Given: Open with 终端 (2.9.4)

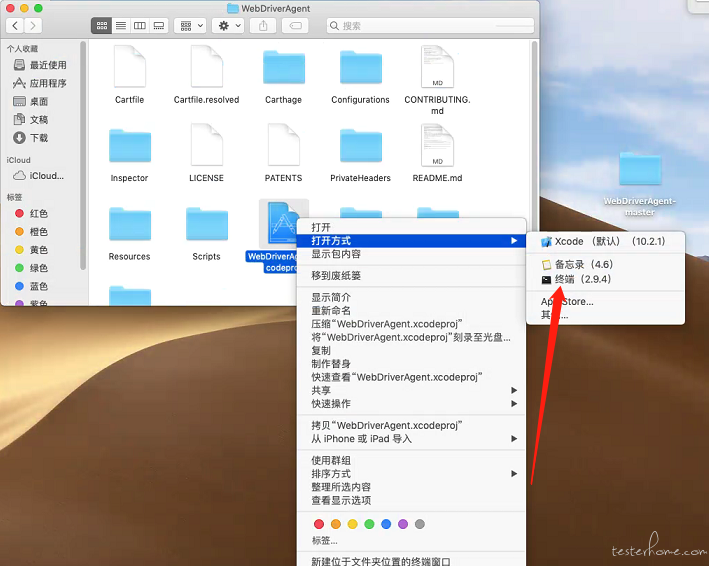Looking at the screenshot, I should click(605, 279).
